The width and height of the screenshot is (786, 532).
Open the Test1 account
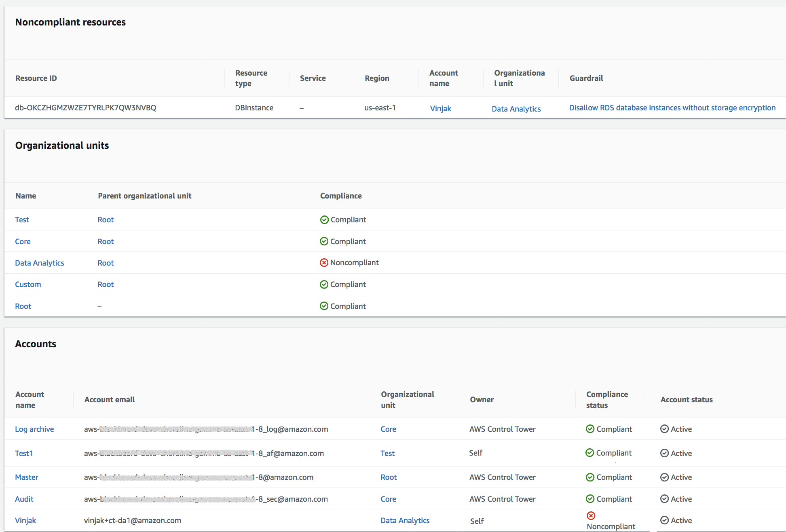pos(23,453)
